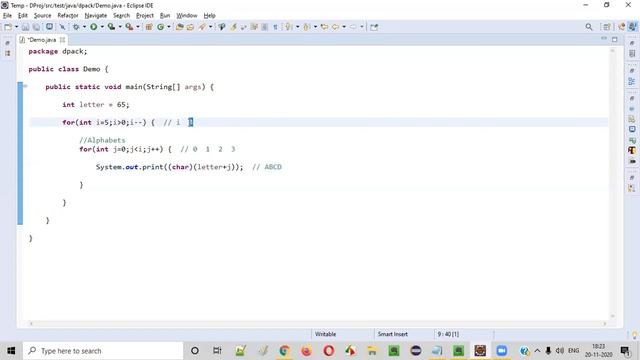
Task: Click the Coverage launch icon
Action: pos(111,27)
